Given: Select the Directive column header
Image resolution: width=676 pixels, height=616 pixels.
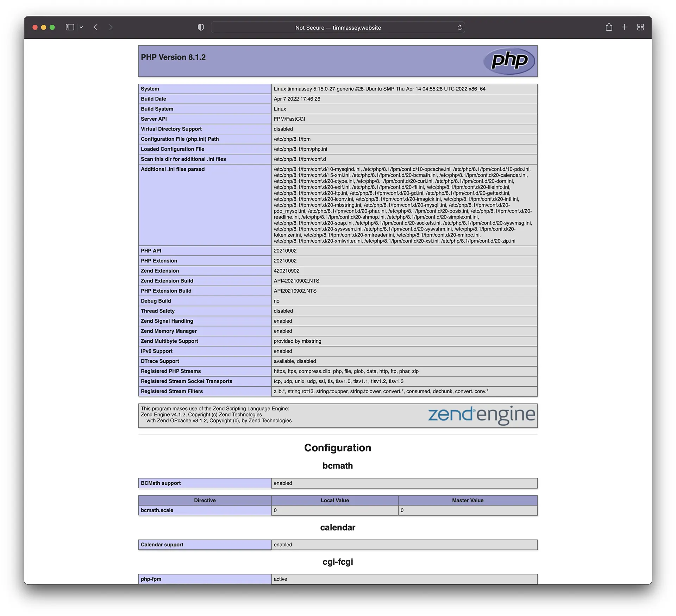Looking at the screenshot, I should 205,500.
